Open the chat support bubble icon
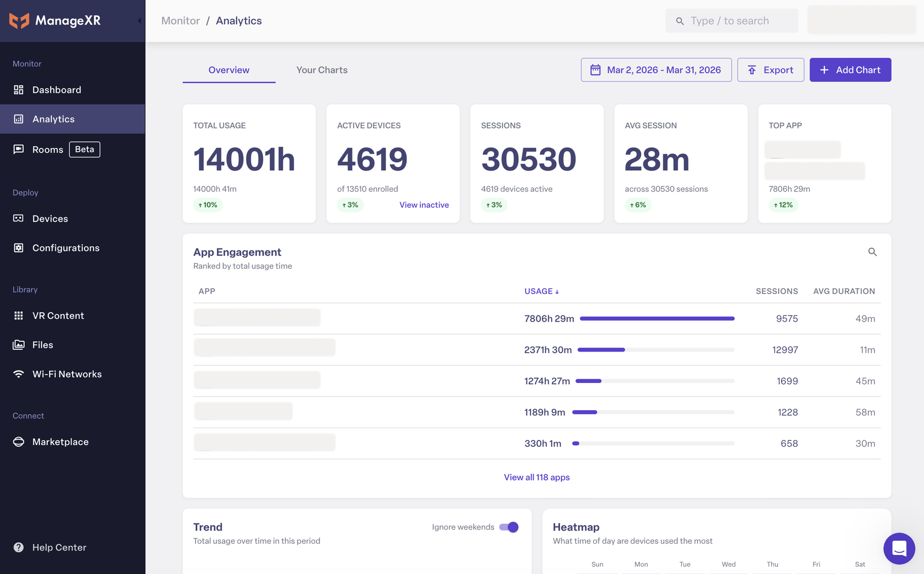This screenshot has width=924, height=574. coord(899,548)
